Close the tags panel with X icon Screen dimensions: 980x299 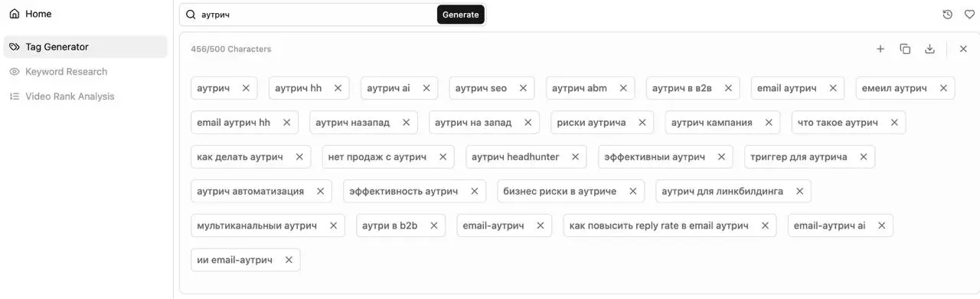pos(963,49)
